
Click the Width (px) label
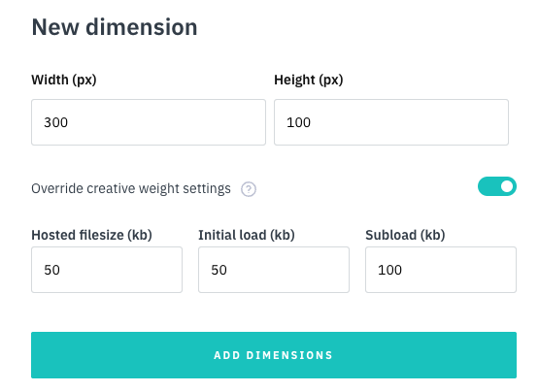pyautogui.click(x=64, y=80)
